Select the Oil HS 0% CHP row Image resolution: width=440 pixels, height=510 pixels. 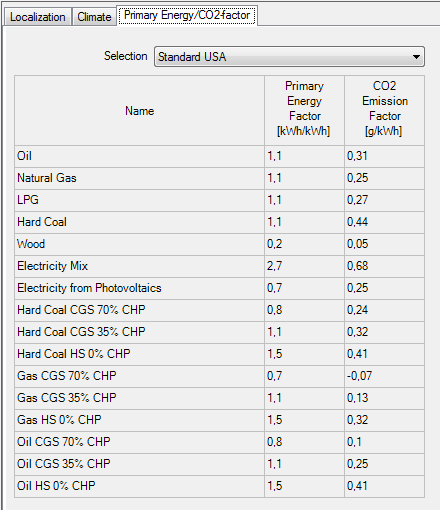point(219,486)
